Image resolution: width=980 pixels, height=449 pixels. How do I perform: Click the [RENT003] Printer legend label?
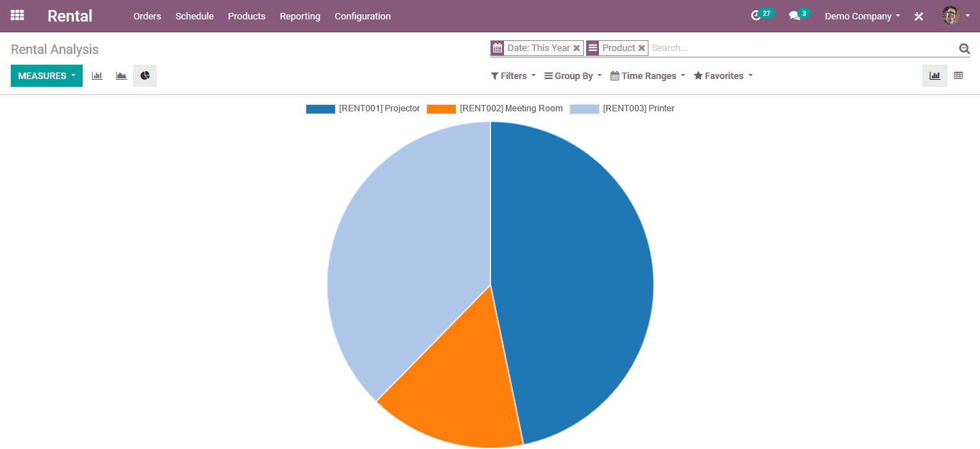638,108
